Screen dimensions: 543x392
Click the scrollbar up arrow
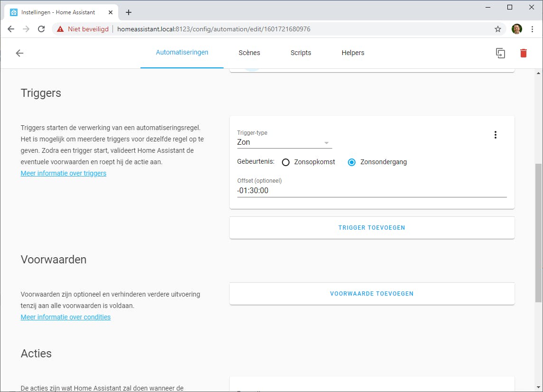(x=538, y=73)
